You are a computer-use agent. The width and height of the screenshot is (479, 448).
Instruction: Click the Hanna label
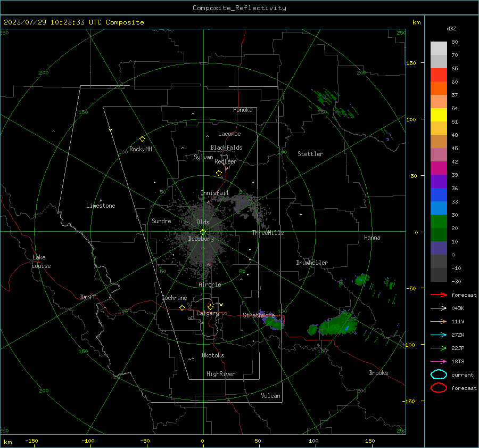[372, 238]
